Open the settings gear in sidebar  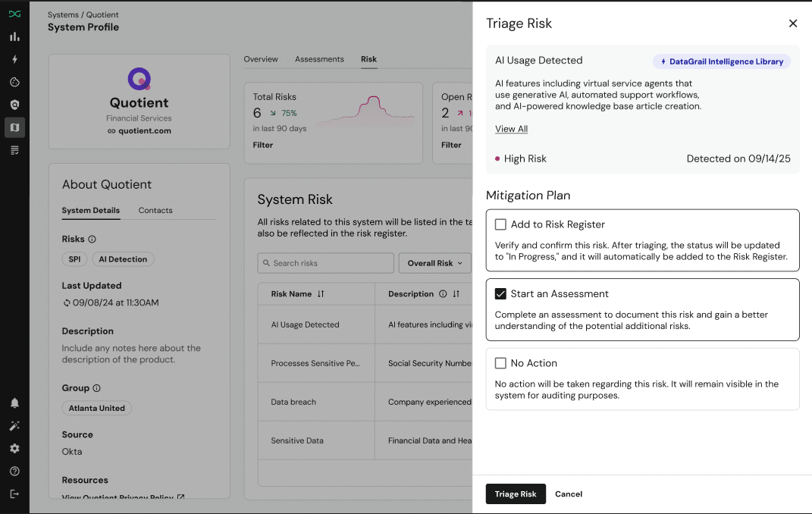(14, 449)
